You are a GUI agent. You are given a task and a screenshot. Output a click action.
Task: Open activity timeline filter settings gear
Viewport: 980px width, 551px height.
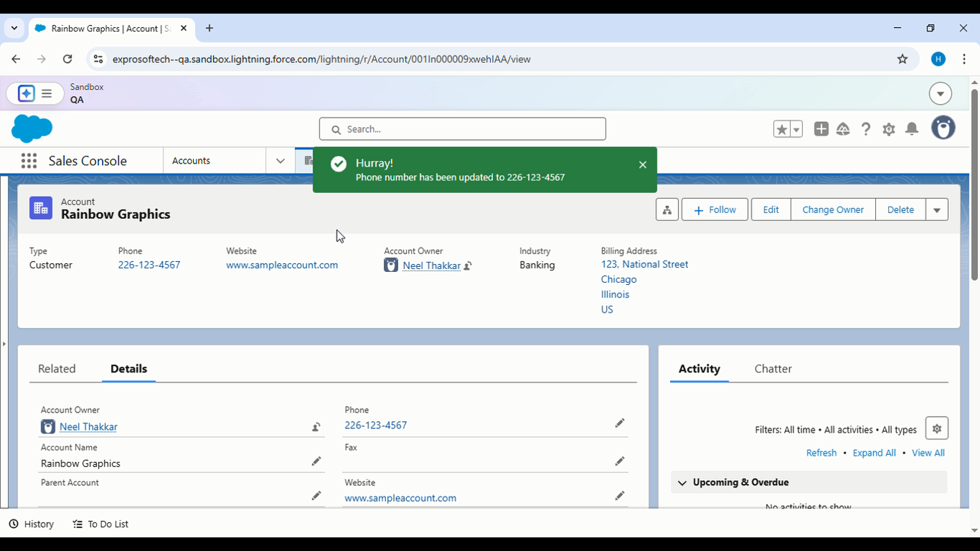[937, 428]
